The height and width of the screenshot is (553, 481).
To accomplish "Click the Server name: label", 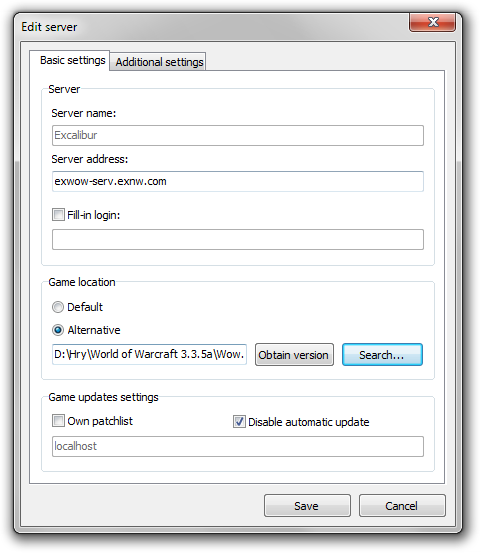I will (x=84, y=113).
